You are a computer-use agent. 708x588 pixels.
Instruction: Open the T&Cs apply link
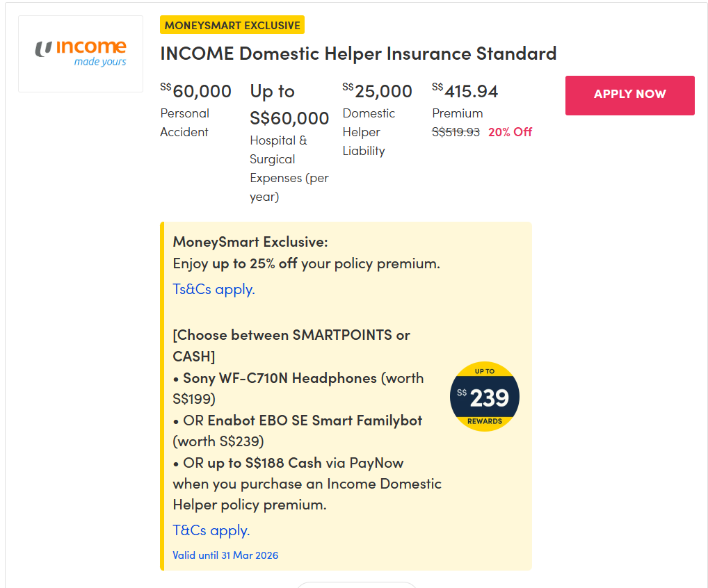211,530
